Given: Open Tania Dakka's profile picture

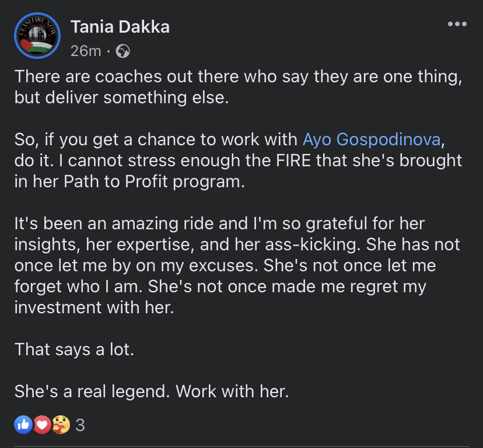Looking at the screenshot, I should tap(37, 36).
